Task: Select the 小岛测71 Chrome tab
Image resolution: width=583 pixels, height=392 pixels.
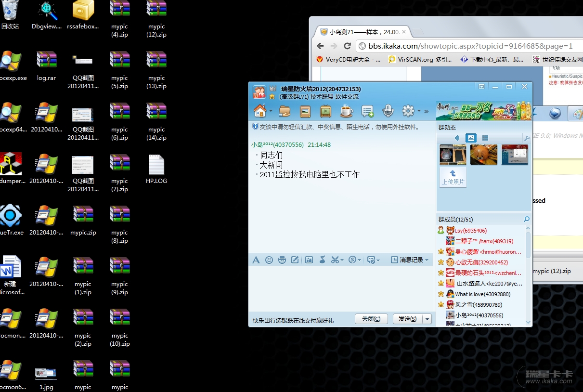Action: [x=363, y=32]
